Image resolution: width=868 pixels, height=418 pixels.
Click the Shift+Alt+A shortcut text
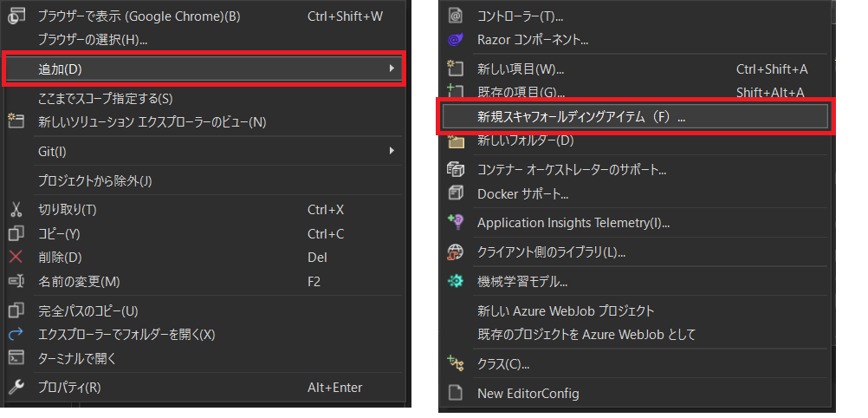(x=771, y=92)
